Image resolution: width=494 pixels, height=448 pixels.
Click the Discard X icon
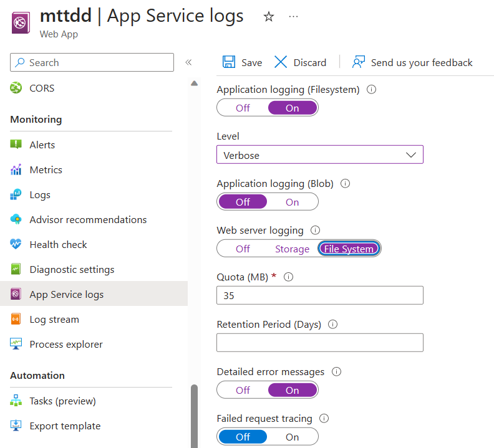281,62
